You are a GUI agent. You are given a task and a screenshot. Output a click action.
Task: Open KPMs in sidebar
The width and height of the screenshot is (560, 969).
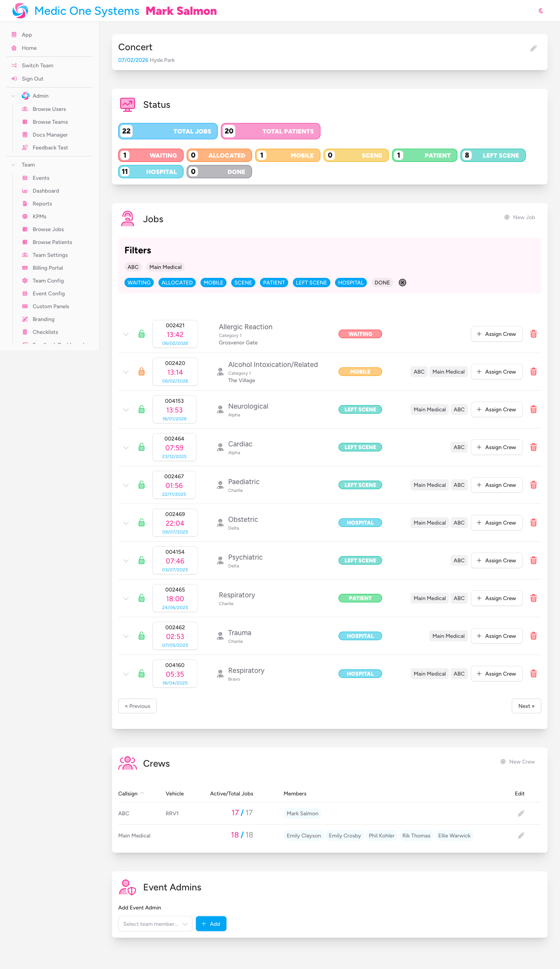coord(40,216)
